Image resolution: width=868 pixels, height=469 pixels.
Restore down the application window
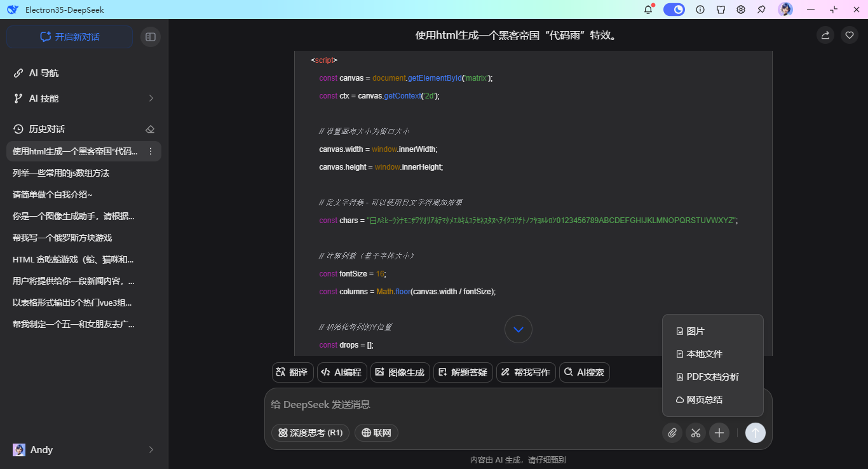coord(834,10)
